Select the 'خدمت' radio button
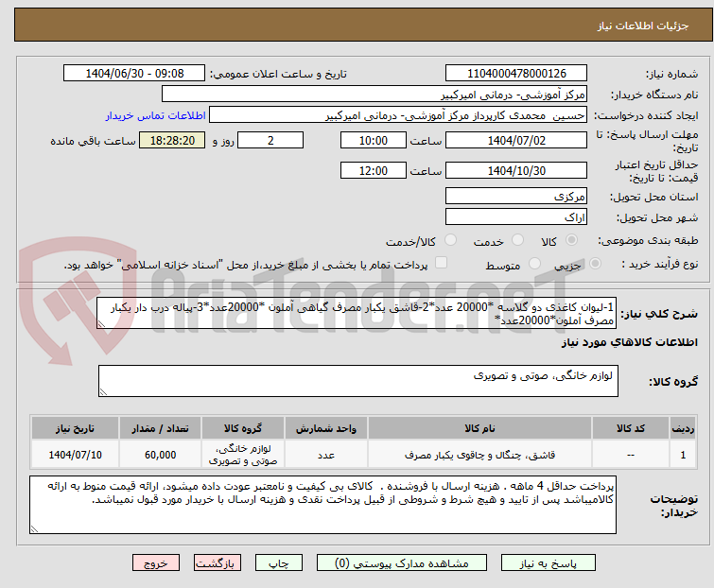Image resolution: width=714 pixels, height=588 pixels. tap(517, 240)
